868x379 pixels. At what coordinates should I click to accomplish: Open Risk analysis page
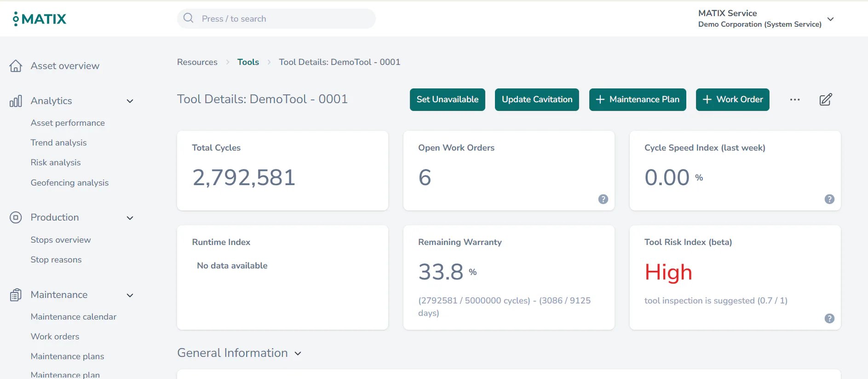(x=56, y=163)
